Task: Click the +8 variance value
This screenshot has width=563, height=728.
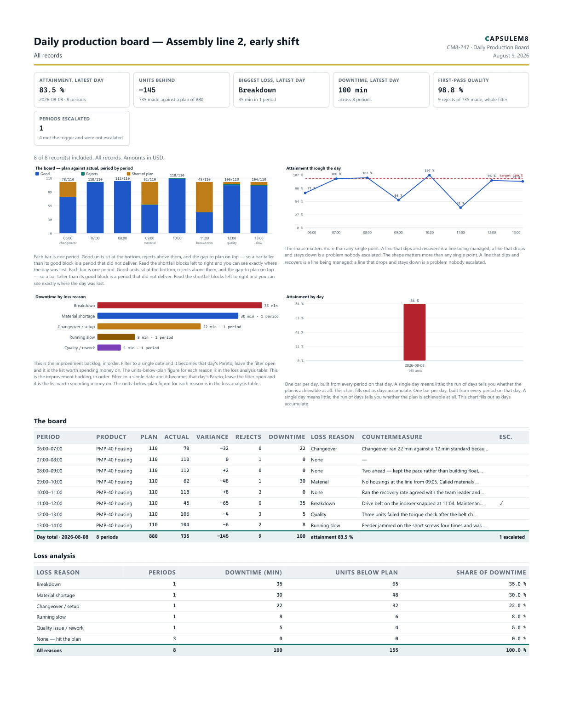Action: (225, 492)
